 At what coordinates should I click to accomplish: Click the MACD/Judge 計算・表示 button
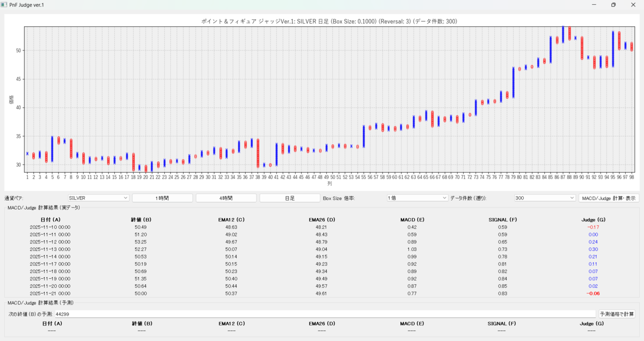coord(609,198)
